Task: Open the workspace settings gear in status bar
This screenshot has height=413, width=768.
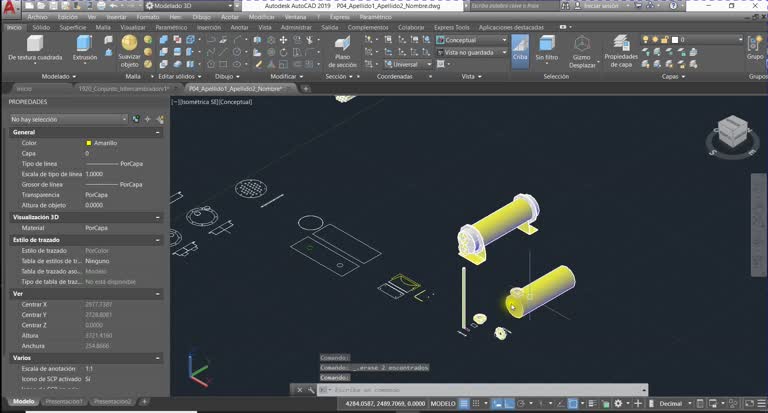Action: coord(618,404)
